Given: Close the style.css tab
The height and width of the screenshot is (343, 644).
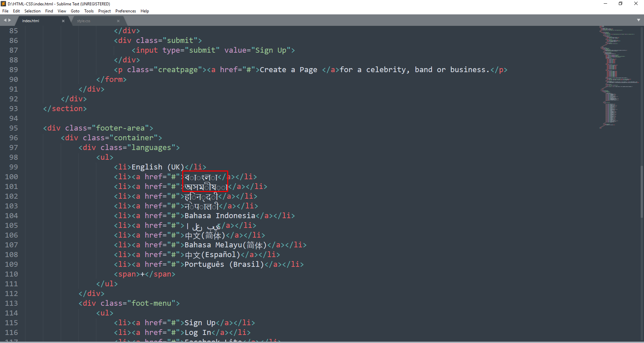Looking at the screenshot, I should click(118, 21).
